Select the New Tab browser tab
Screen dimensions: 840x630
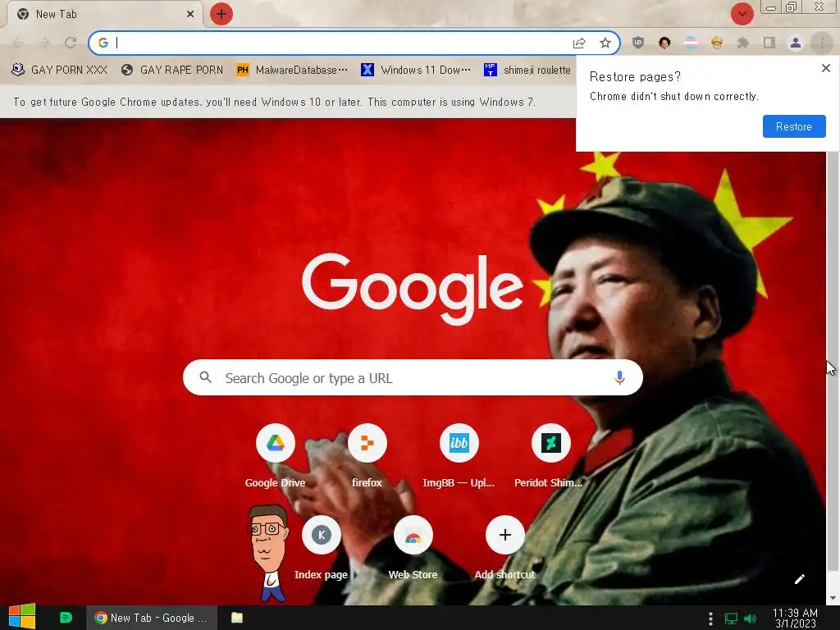point(104,14)
